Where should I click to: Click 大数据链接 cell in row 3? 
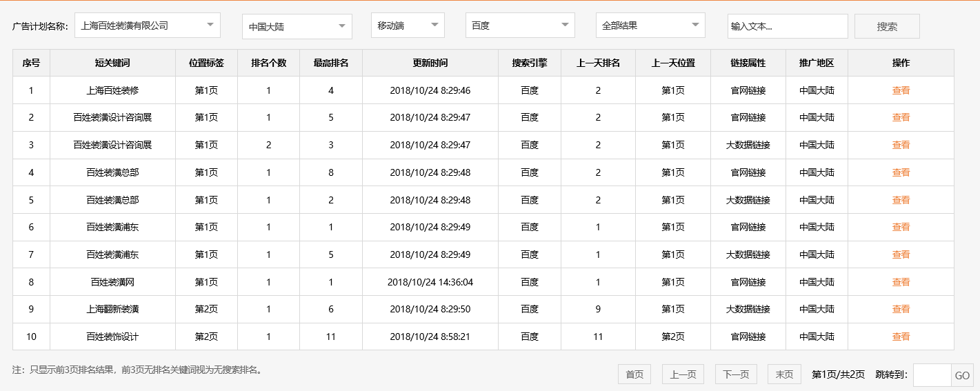[748, 145]
